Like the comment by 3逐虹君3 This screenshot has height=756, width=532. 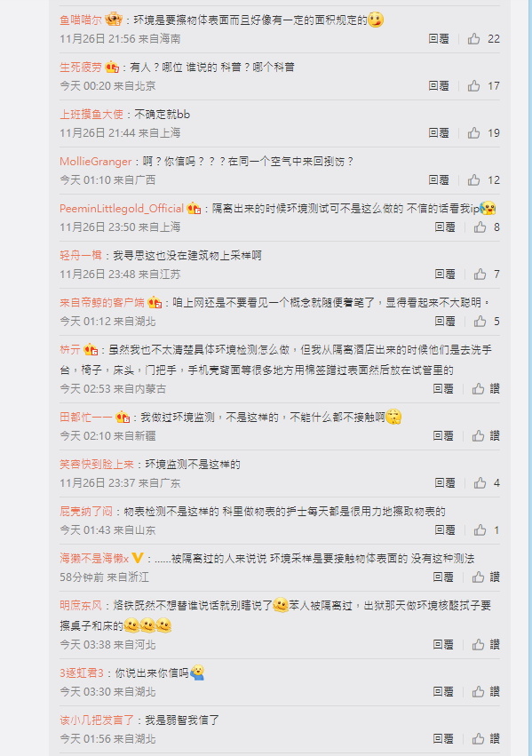point(478,692)
